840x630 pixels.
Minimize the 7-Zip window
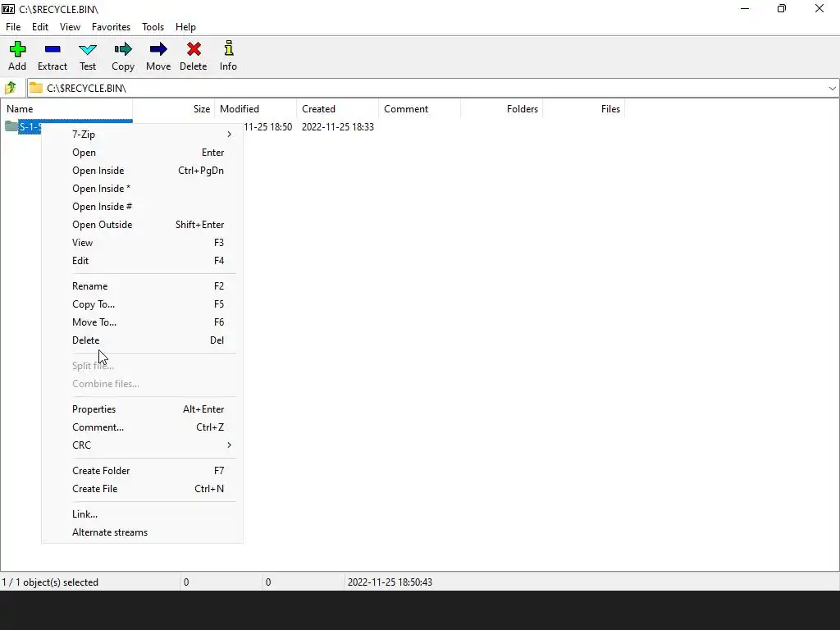pos(745,8)
